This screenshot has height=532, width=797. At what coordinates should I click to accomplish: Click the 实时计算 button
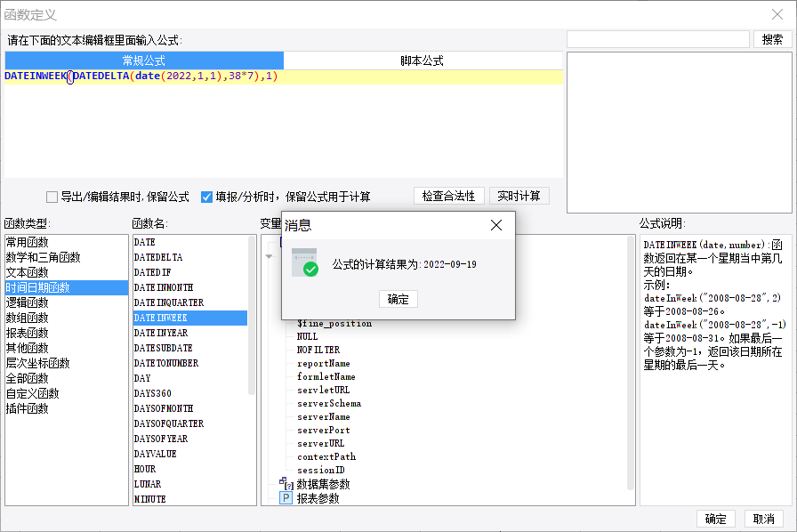pyautogui.click(x=519, y=196)
